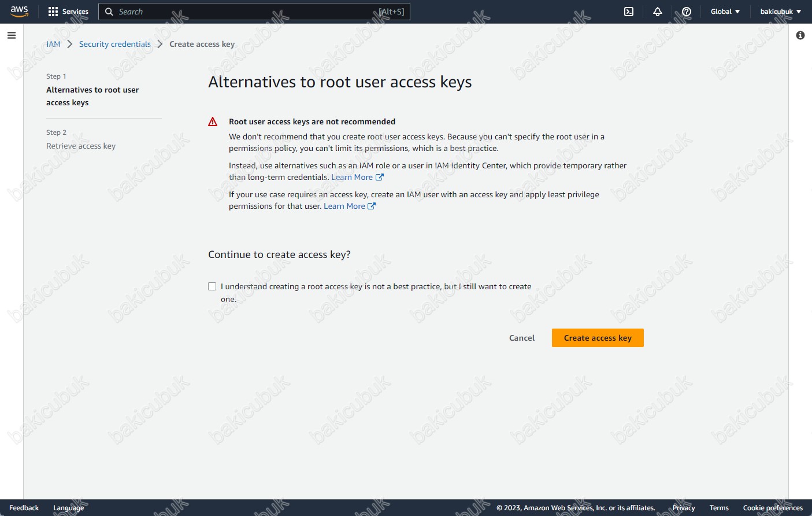Open the help question mark icon
The image size is (812, 516).
[686, 12]
